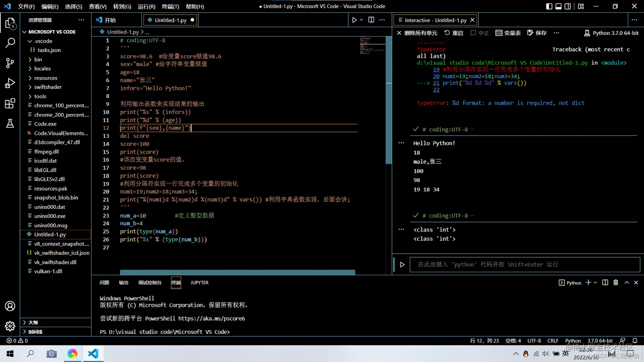
Task: Switch to 调试控制台 panel tab
Action: 150,282
